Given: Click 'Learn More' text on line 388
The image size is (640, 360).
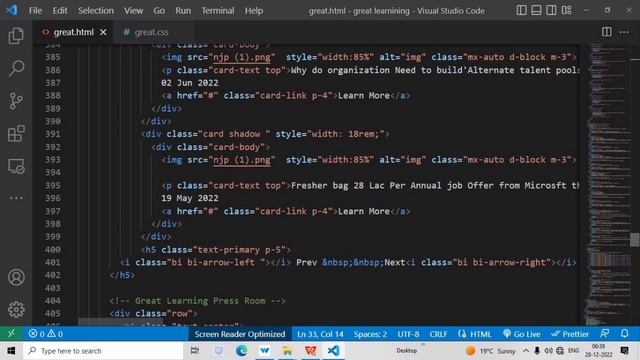Looking at the screenshot, I should point(364,96).
